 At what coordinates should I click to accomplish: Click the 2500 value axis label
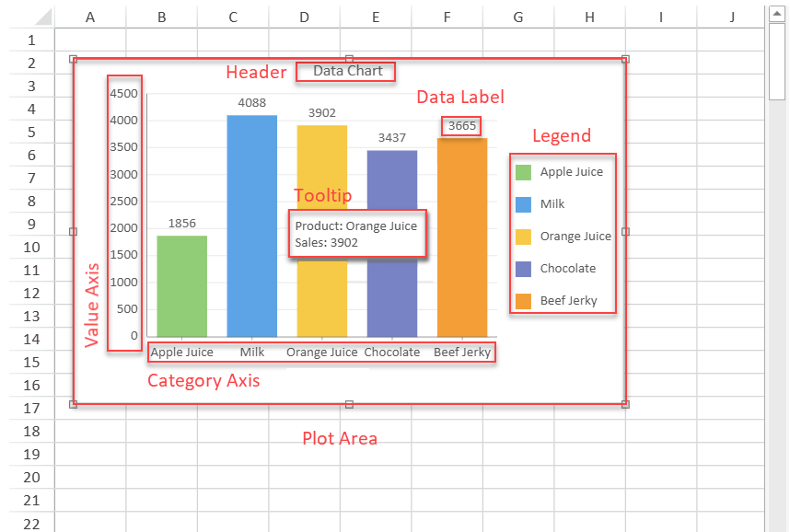coord(124,202)
